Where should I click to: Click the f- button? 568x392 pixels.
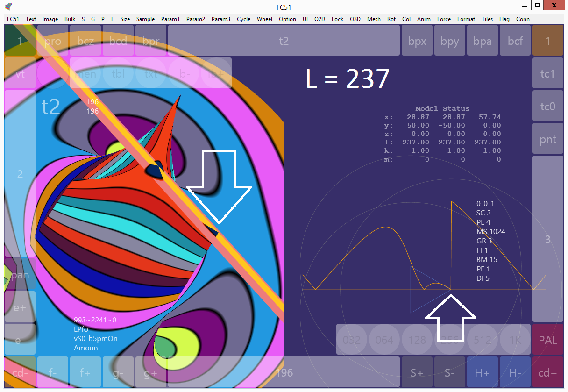coord(53,372)
